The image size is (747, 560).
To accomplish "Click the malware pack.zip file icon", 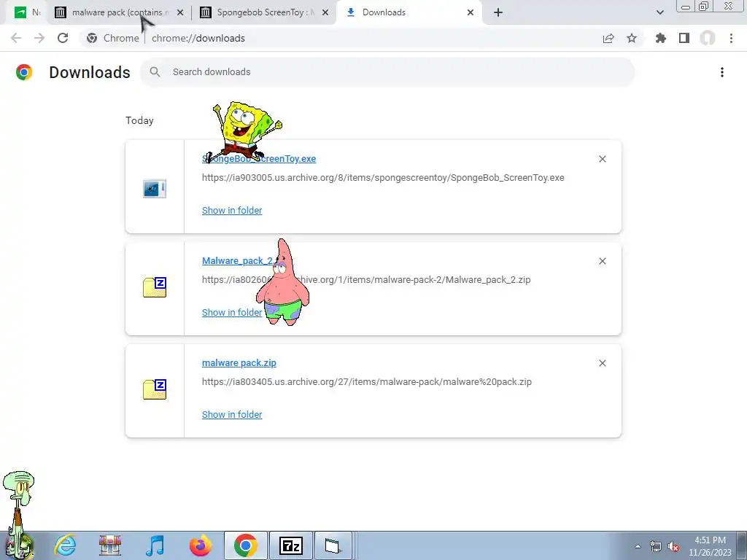I will coord(155,389).
